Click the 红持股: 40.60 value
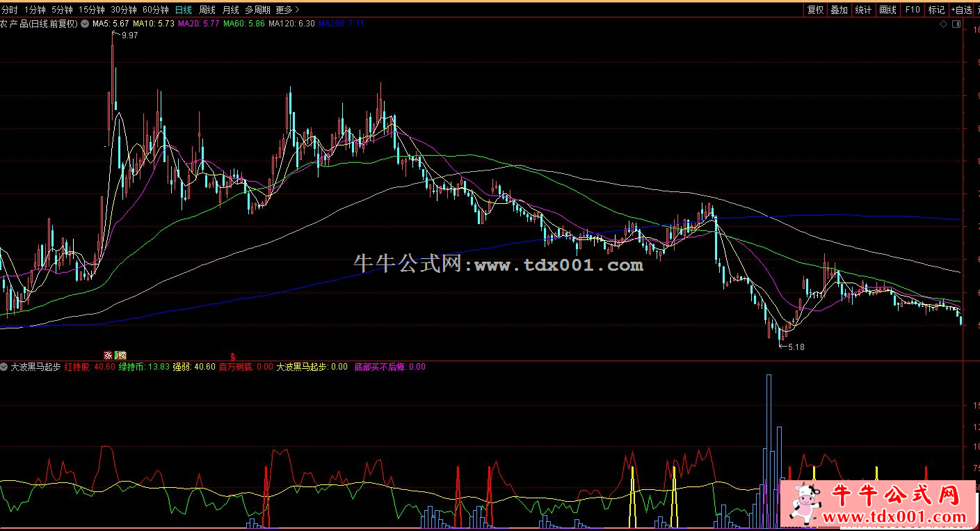 90,367
